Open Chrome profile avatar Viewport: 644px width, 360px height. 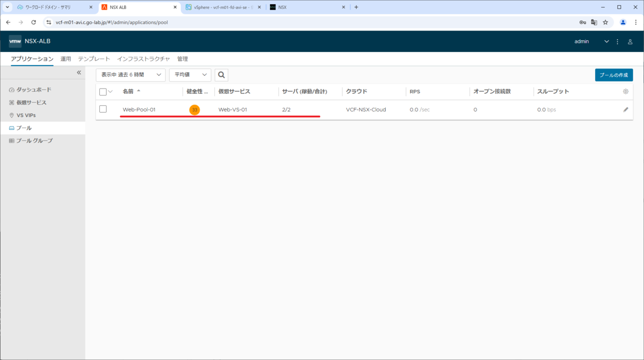623,23
